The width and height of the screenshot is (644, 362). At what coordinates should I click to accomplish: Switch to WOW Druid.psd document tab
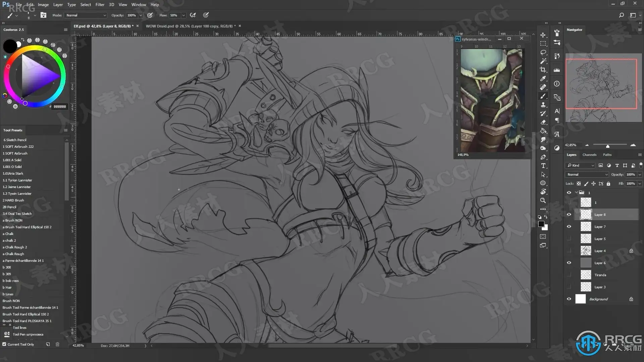pos(191,26)
